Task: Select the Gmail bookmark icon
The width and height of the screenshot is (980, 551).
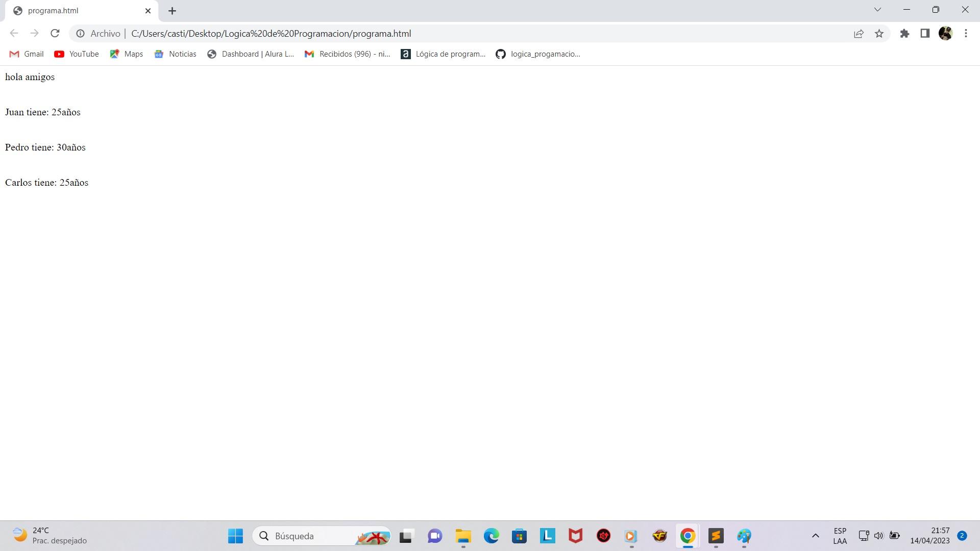Action: tap(15, 54)
